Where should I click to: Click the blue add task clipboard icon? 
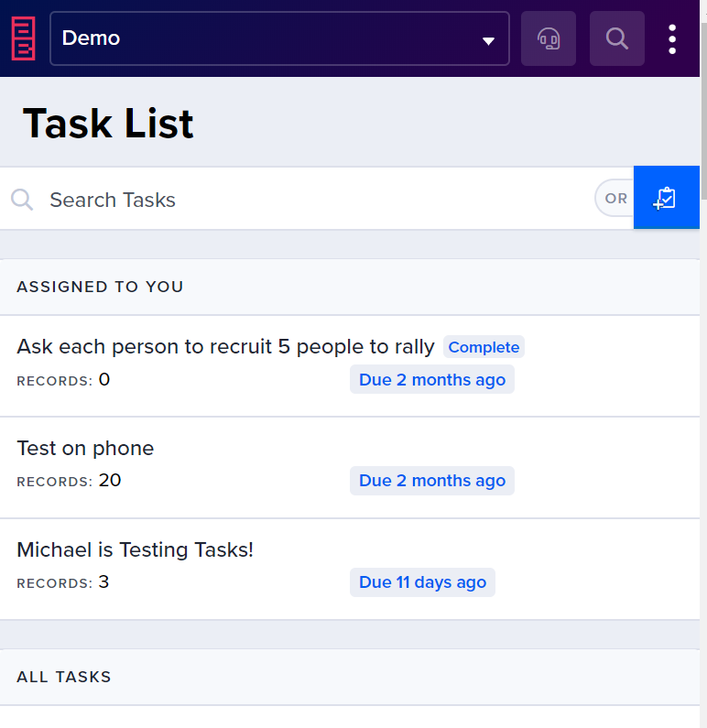coord(666,197)
